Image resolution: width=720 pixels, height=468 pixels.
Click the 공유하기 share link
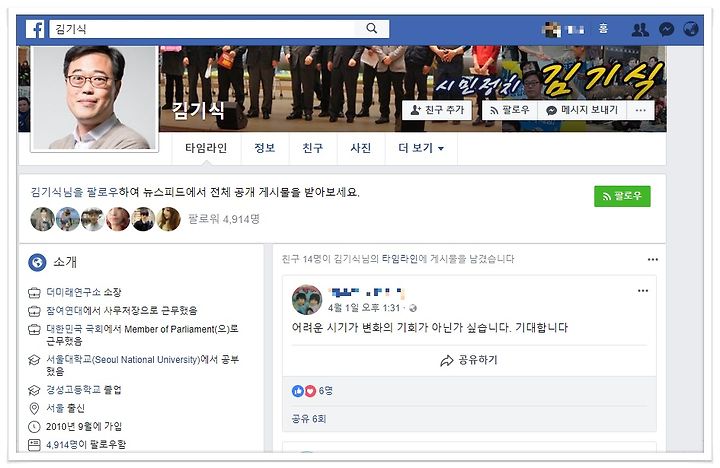(x=469, y=360)
